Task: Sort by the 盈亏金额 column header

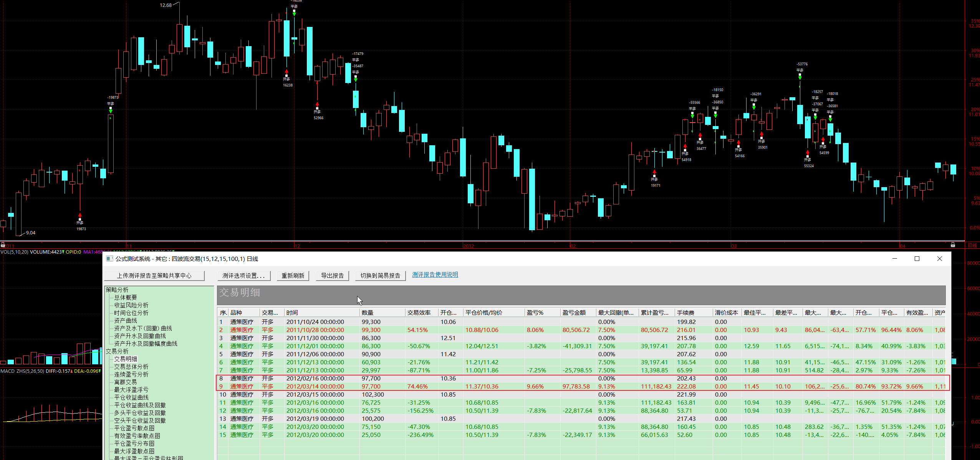Action: [x=574, y=313]
